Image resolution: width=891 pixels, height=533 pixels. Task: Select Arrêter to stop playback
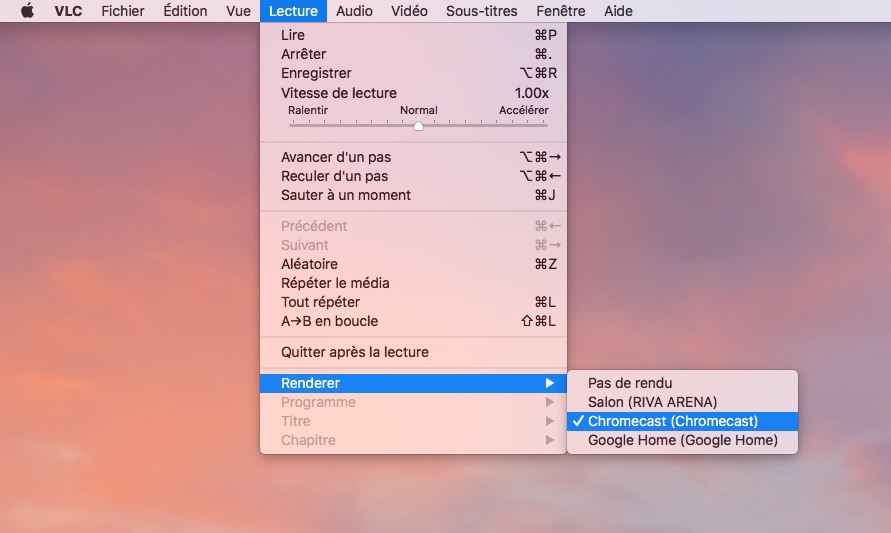[413, 54]
